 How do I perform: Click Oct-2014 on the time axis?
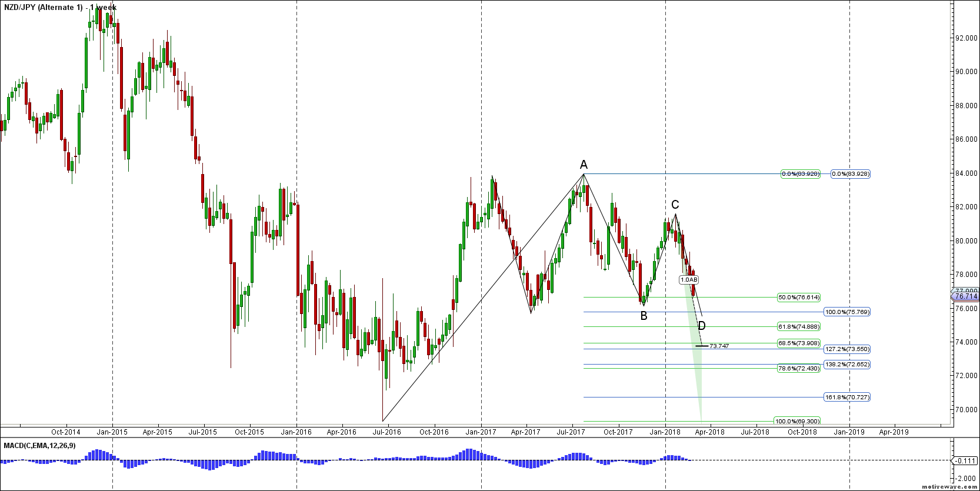66,432
